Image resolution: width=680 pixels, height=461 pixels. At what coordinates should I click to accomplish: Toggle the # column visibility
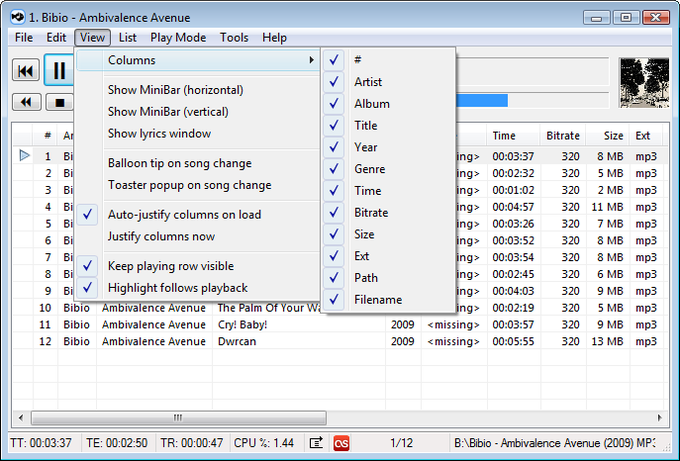click(389, 60)
